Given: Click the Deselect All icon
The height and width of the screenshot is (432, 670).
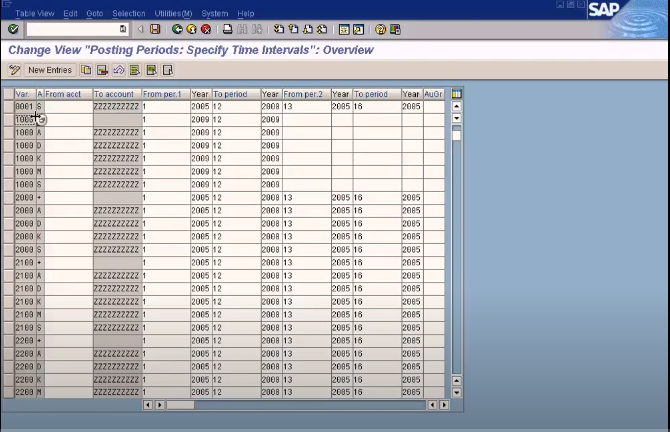Looking at the screenshot, I should (168, 70).
